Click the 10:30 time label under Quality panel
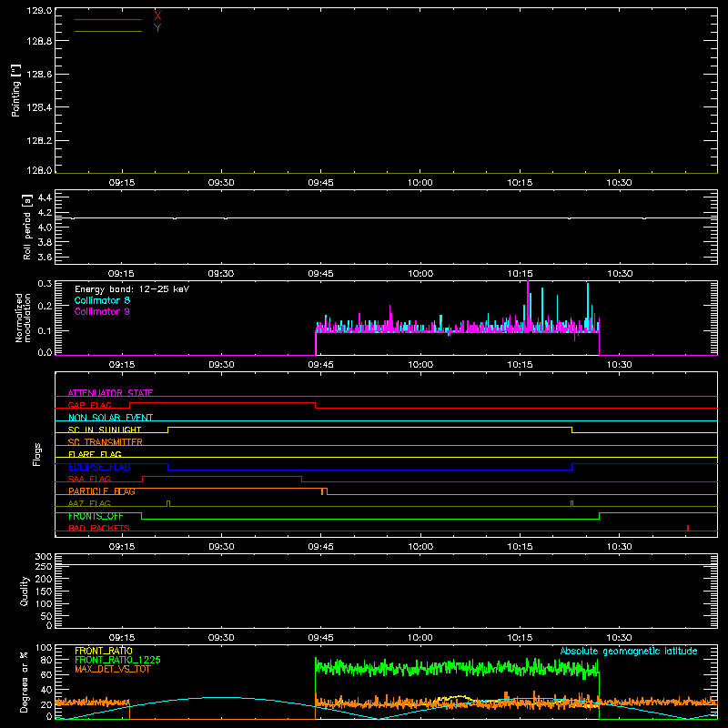The height and width of the screenshot is (728, 728). [620, 638]
